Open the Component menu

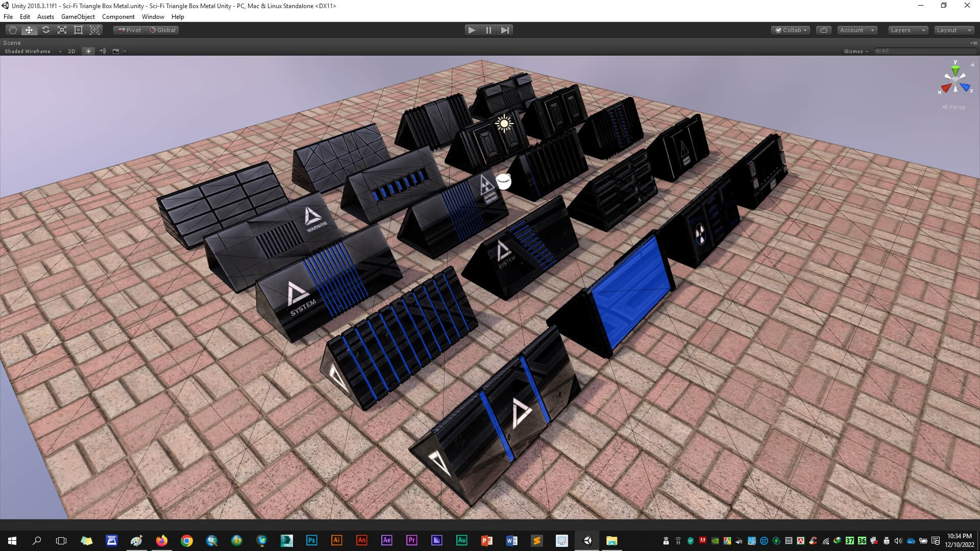118,17
